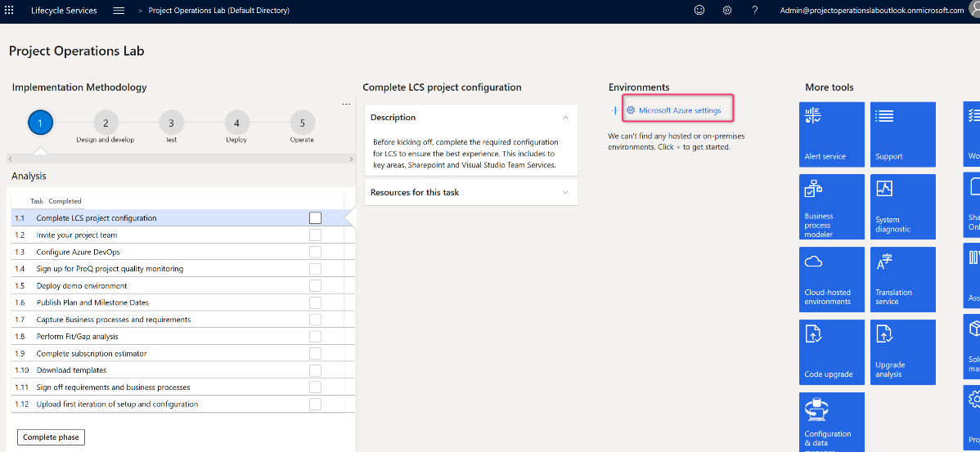The image size is (980, 452).
Task: Check Download templates checkbox
Action: 316,370
